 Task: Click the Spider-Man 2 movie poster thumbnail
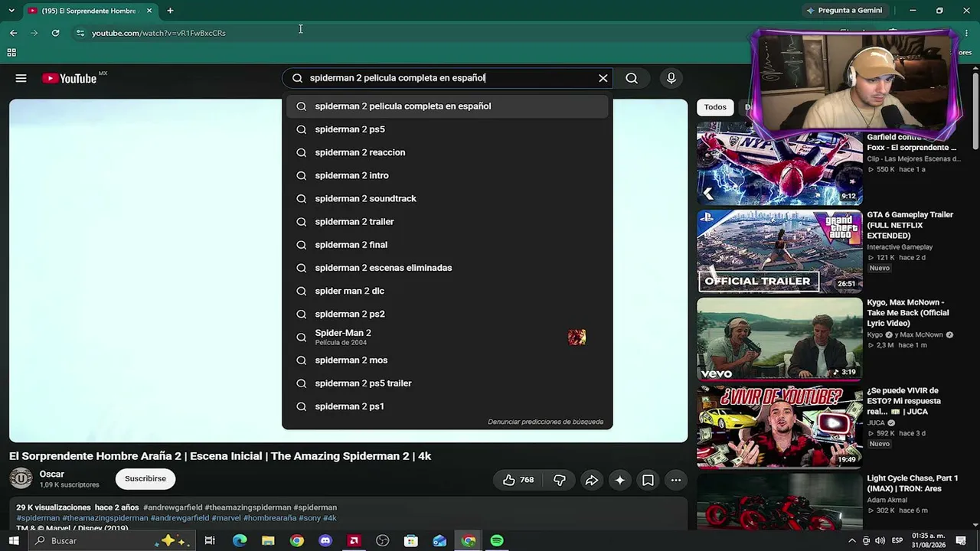(x=577, y=337)
